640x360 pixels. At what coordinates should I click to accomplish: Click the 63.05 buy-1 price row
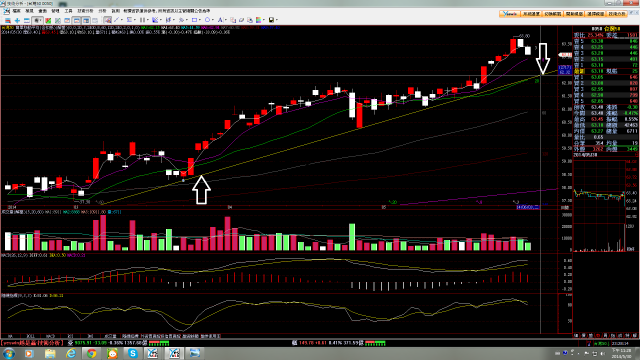606,77
